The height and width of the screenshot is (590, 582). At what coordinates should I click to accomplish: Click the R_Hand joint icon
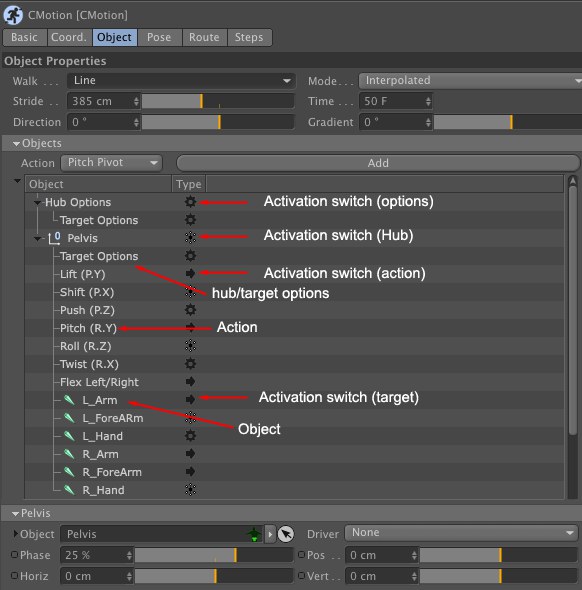tap(69, 490)
